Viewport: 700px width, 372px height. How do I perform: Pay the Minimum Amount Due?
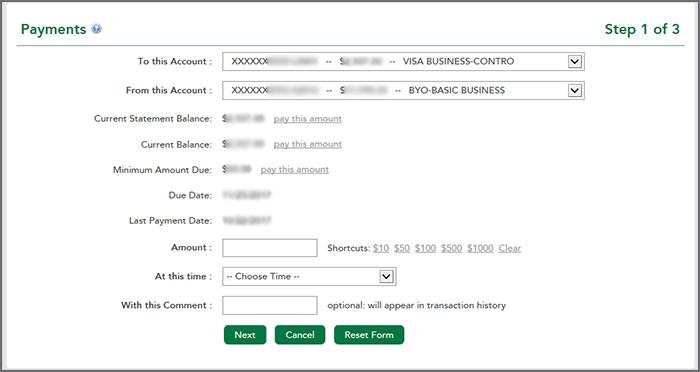(295, 170)
